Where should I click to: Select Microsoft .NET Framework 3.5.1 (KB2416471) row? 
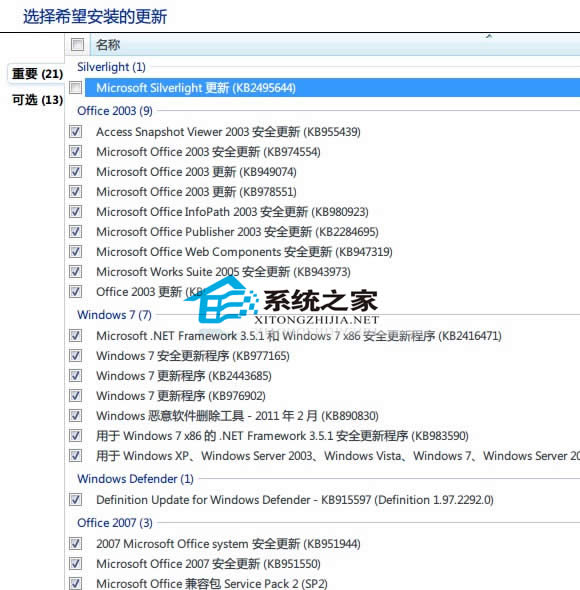tap(299, 336)
